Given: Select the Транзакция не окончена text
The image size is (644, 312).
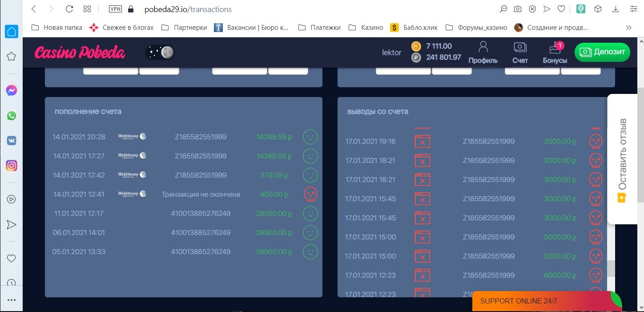Looking at the screenshot, I should (201, 194).
